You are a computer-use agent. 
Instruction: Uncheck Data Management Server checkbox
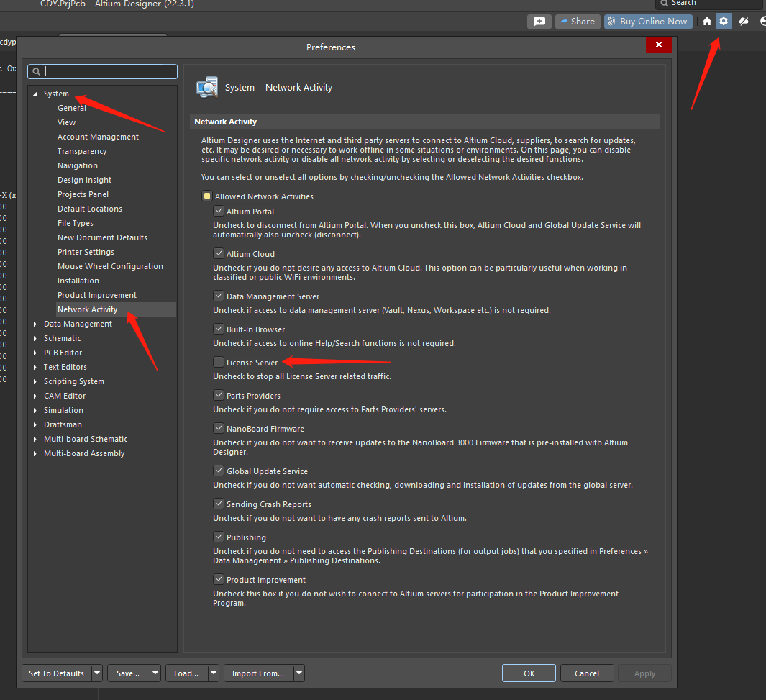pyautogui.click(x=219, y=296)
